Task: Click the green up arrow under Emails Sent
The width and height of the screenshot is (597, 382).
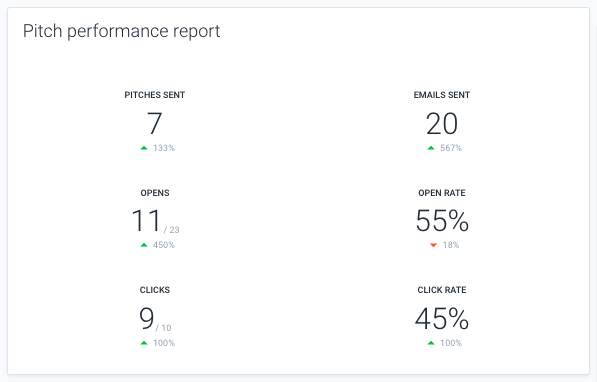Action: pyautogui.click(x=431, y=148)
